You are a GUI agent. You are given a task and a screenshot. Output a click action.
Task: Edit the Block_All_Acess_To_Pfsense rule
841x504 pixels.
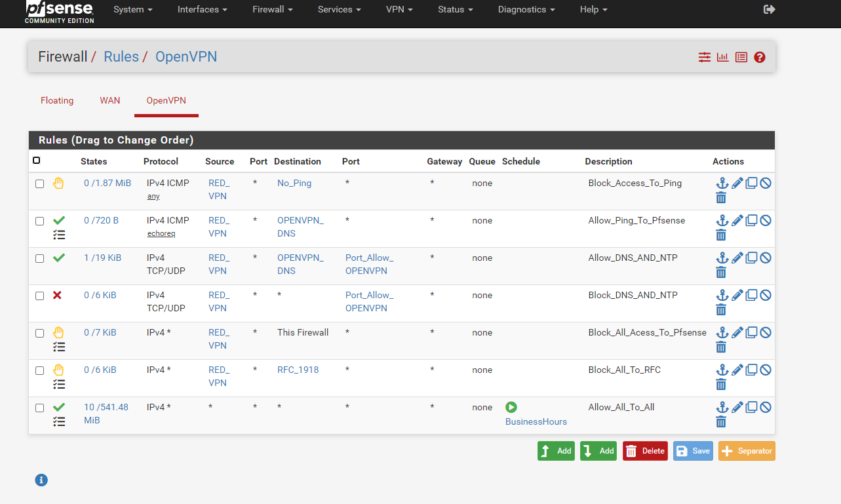737,332
